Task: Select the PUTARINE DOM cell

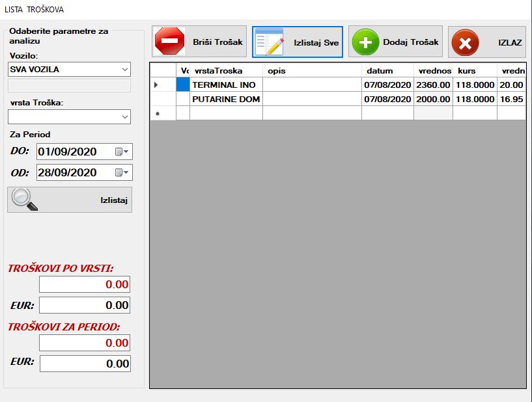Action: point(226,99)
